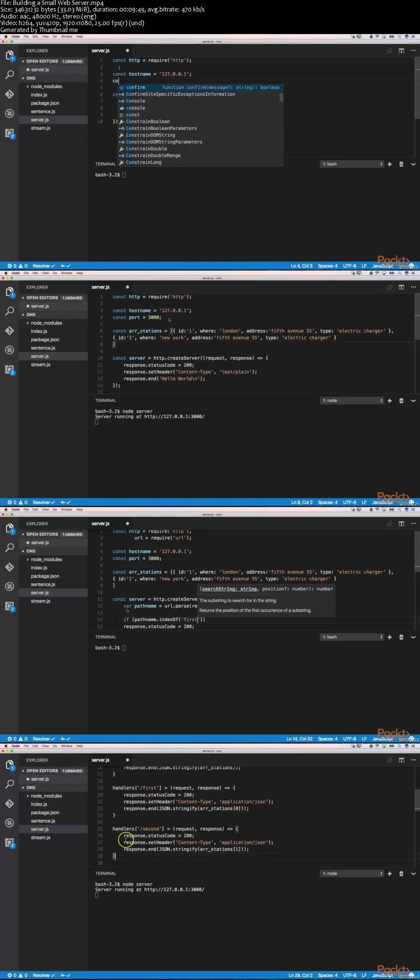Click Spotlight search icon in the autocomplete-popup frame's menu bar
420x980 pixels.
[x=400, y=37]
